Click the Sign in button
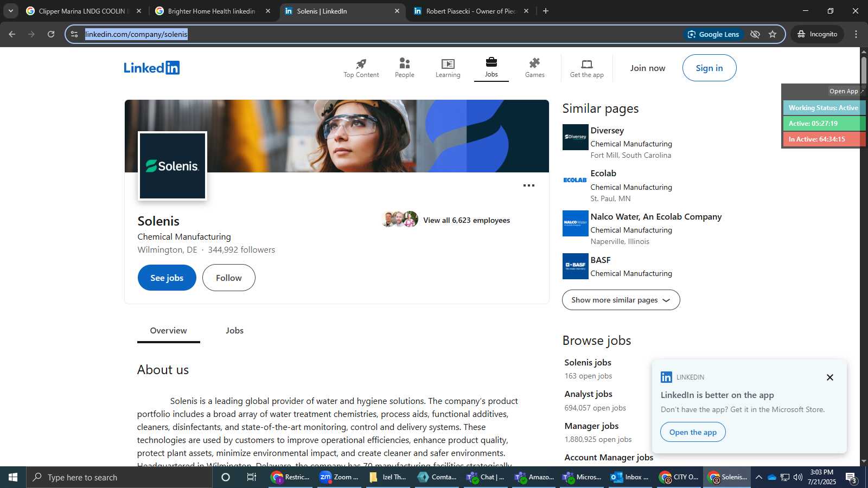 point(709,68)
